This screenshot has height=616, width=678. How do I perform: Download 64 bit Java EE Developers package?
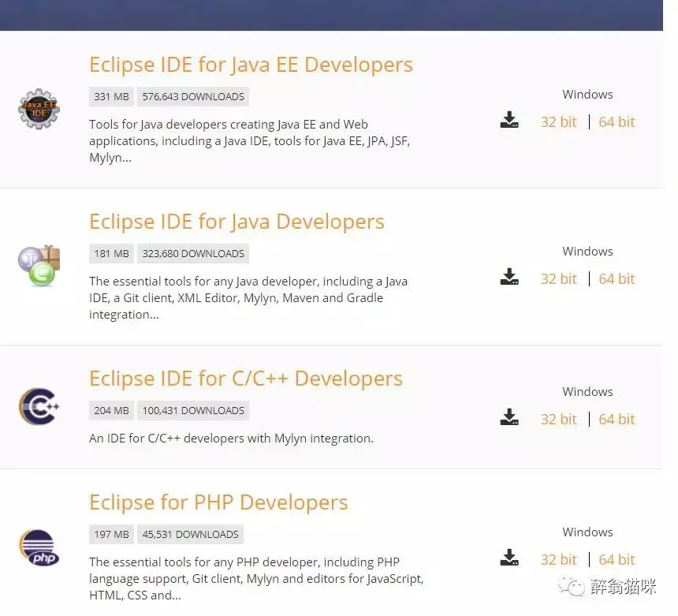coord(617,122)
